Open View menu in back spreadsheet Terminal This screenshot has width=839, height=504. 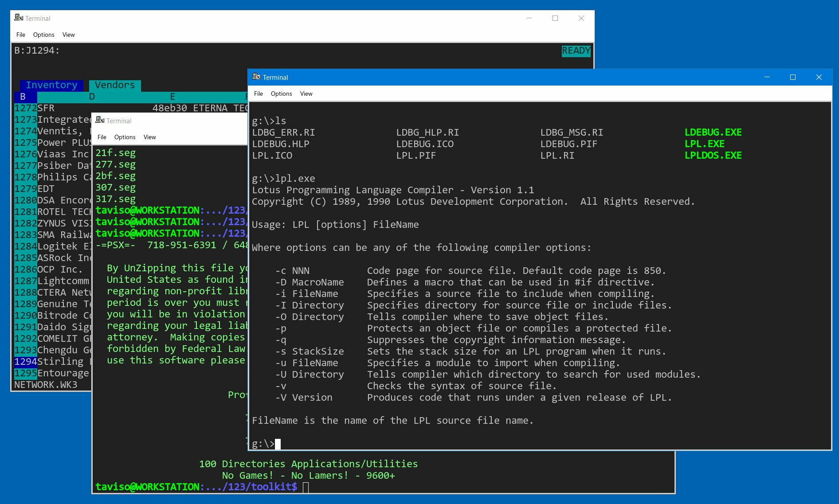[68, 35]
